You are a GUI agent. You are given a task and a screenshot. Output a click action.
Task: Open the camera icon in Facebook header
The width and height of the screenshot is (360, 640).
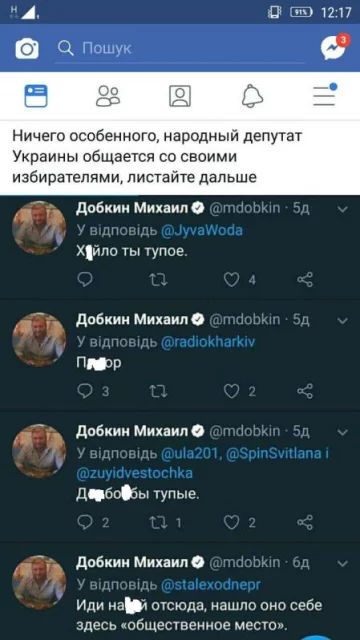(x=27, y=49)
